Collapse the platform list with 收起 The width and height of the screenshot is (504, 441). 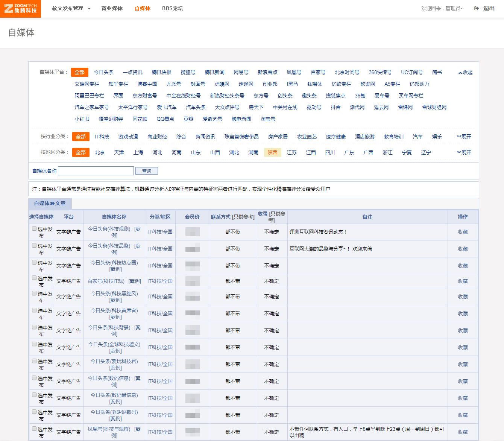coord(465,72)
